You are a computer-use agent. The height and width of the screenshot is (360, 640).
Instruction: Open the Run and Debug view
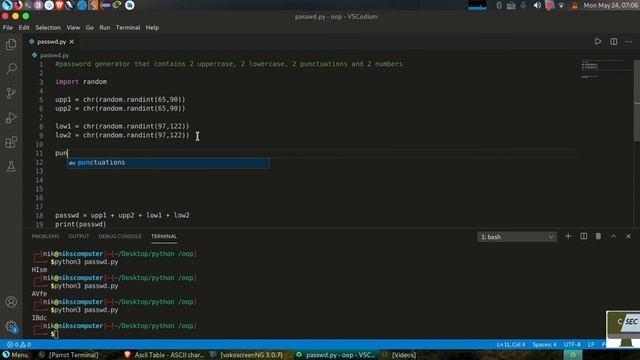[x=11, y=118]
